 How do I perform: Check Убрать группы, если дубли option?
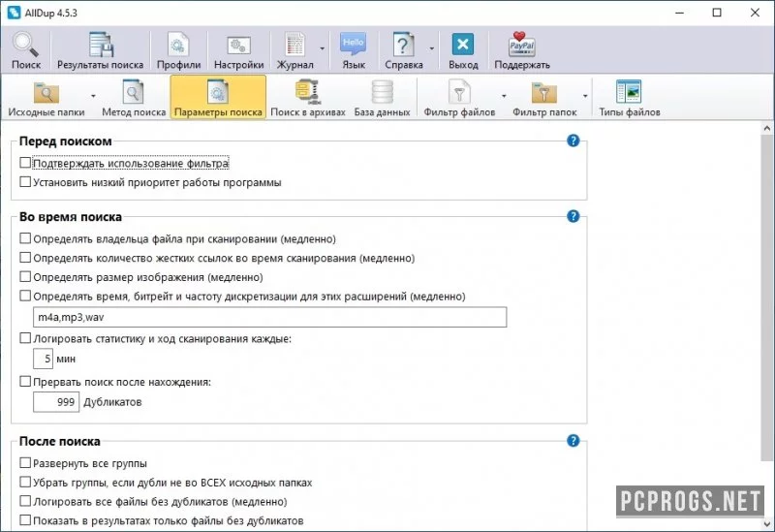tap(25, 482)
